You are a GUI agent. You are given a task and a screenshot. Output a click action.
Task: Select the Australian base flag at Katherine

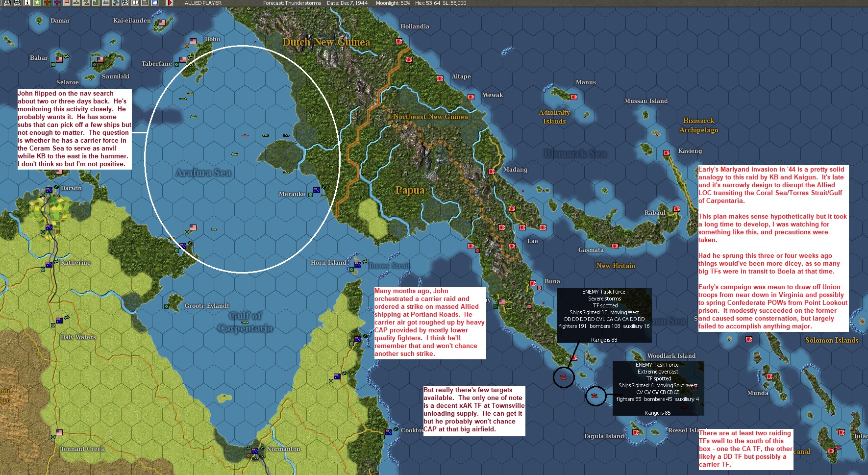pyautogui.click(x=49, y=265)
